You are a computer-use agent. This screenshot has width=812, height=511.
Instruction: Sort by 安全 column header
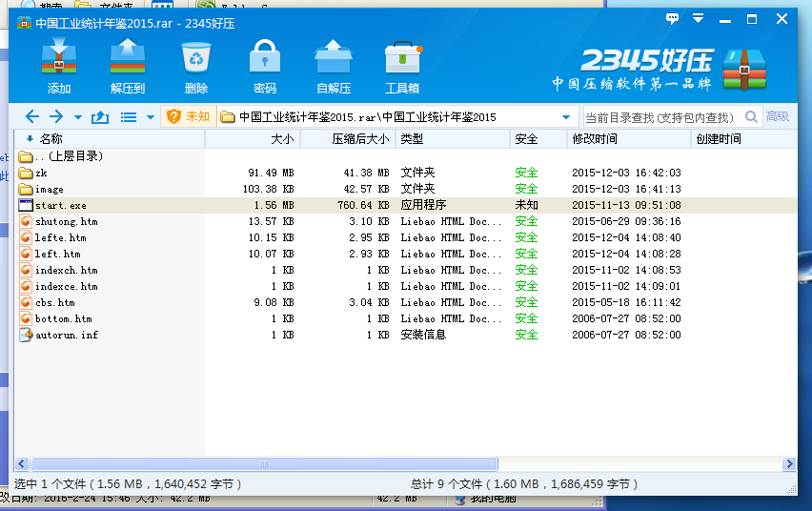pos(538,138)
